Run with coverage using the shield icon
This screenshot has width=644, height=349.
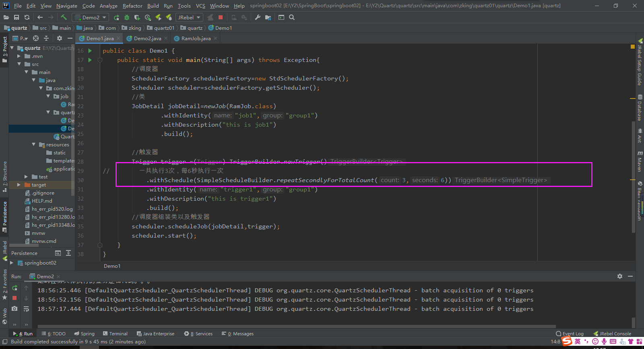tap(137, 17)
